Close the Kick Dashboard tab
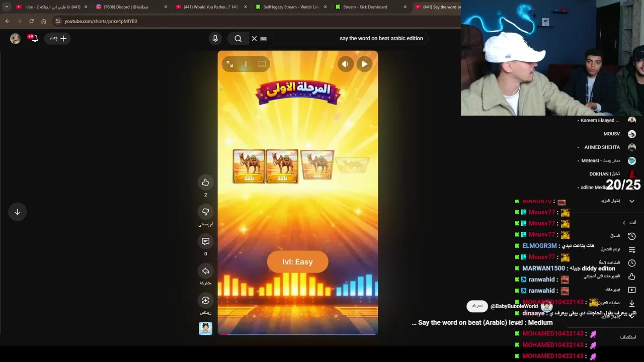 405,7
